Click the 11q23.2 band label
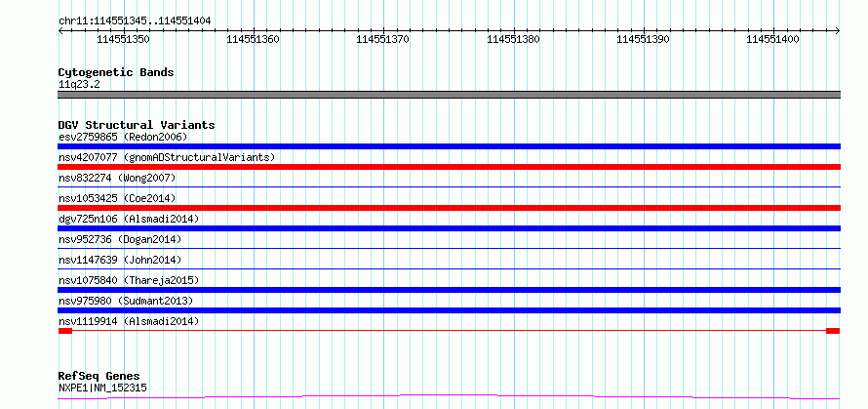This screenshot has height=409, width=868. pos(79,84)
